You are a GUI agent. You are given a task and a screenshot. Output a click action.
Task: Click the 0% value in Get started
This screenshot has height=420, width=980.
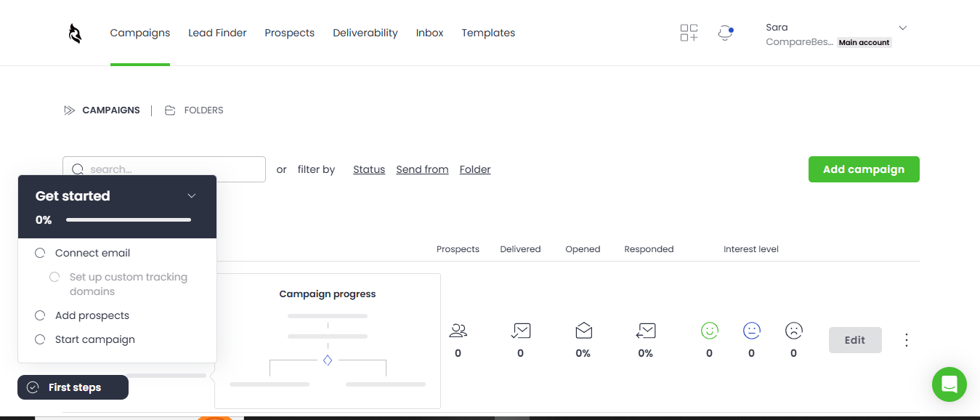coord(44,219)
